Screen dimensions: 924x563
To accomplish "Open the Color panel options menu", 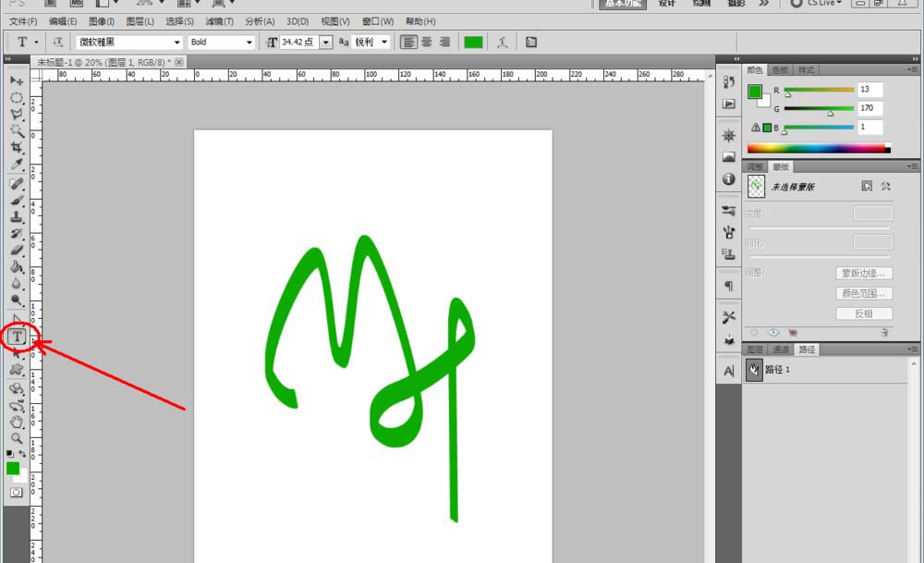I will [x=912, y=69].
